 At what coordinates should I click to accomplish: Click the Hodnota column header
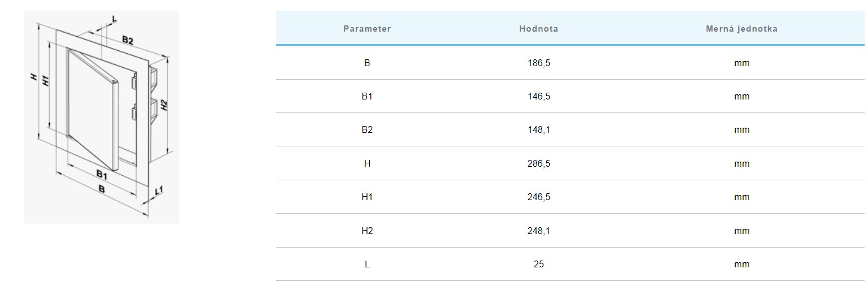(538, 29)
